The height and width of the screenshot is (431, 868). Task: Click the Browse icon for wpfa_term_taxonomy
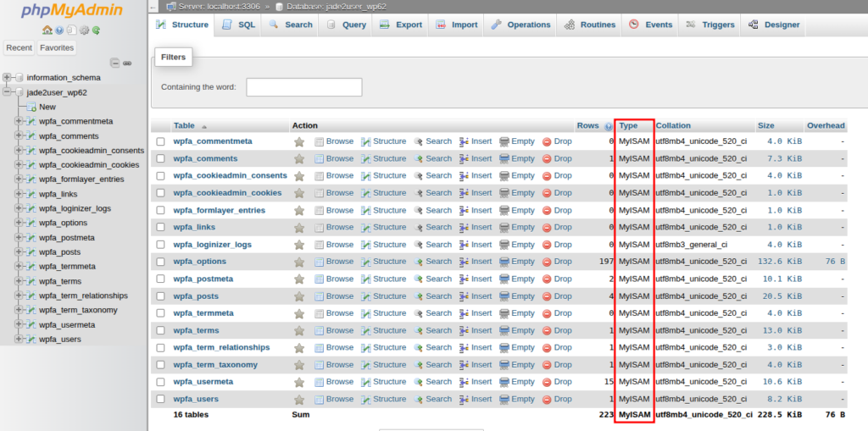coord(320,365)
